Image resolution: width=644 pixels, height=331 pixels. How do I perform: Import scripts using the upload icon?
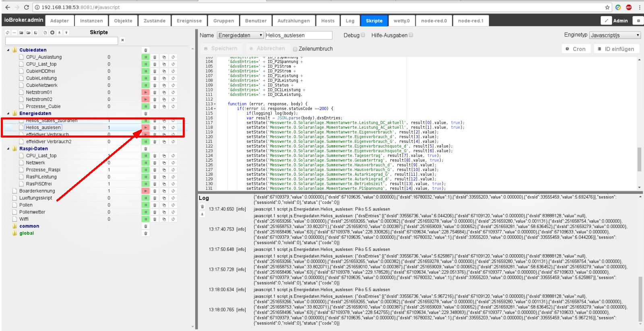point(66,33)
